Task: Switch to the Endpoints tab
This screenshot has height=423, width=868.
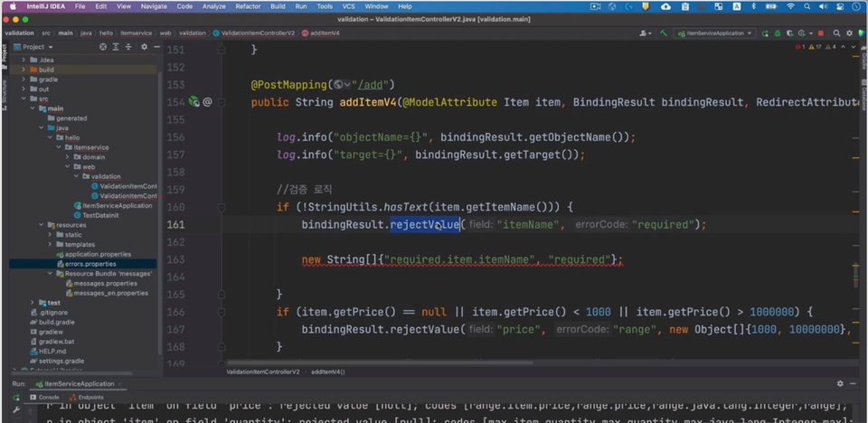Action: [x=87, y=397]
